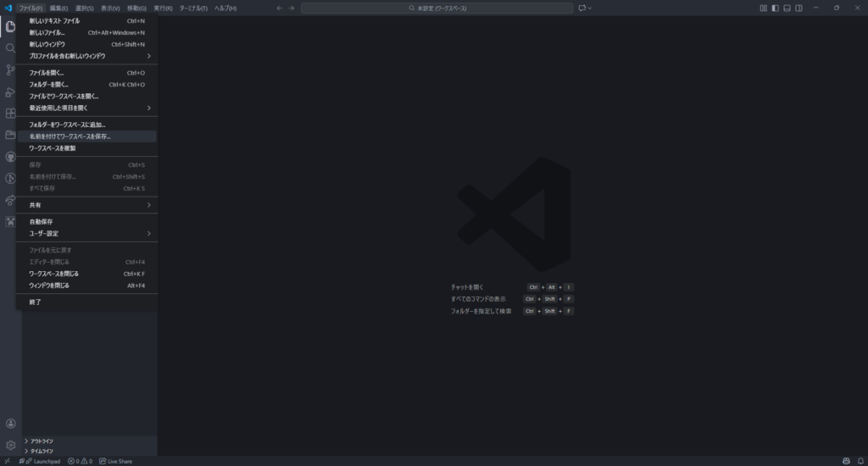
Task: Toggle the secondary side bar layout button
Action: click(798, 8)
